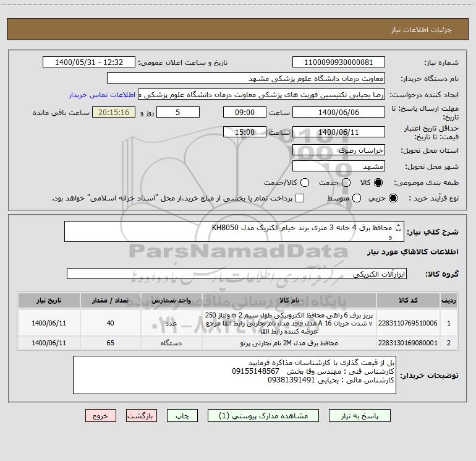Image resolution: width=476 pixels, height=461 pixels.
Task: Click the جزئیات اطلاعات نیاز header title
Action: [x=421, y=30]
